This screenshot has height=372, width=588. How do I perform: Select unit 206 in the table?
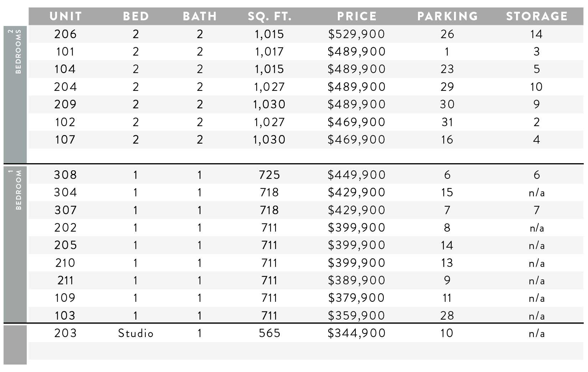click(x=66, y=34)
